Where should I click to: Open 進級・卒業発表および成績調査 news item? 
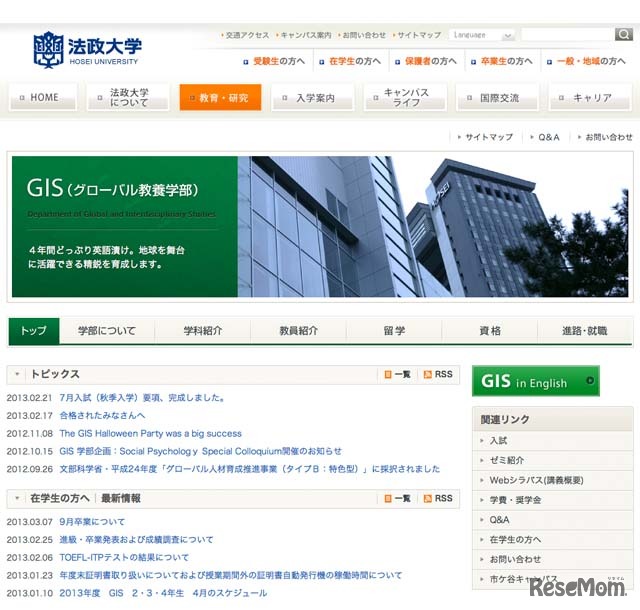click(x=136, y=540)
